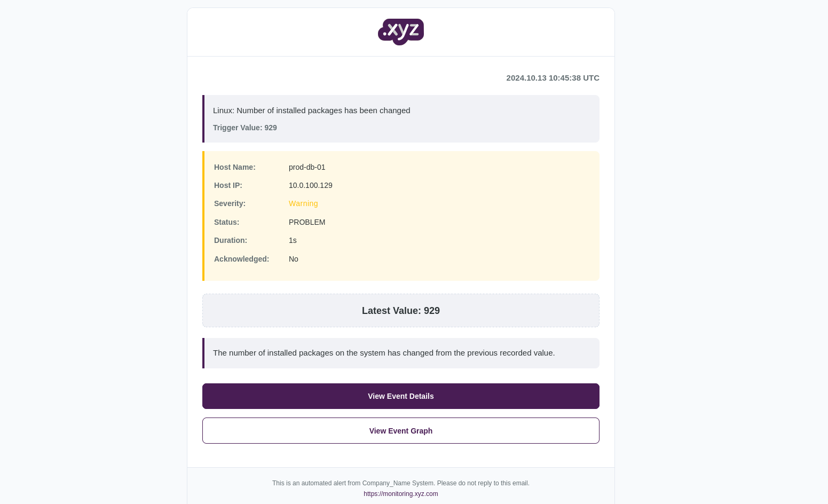
Task: Click the Host Name label
Action: (x=235, y=167)
